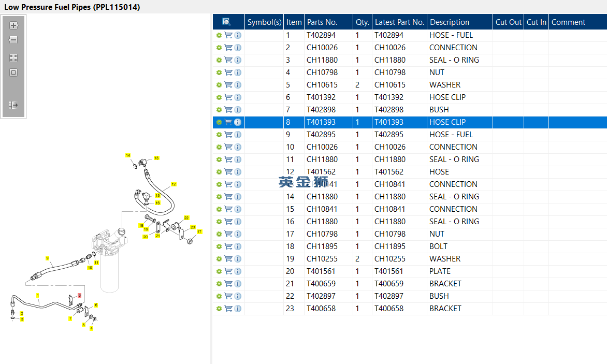Add T402894 HOSE - FUEL to cart
The height and width of the screenshot is (364, 607).
point(228,35)
